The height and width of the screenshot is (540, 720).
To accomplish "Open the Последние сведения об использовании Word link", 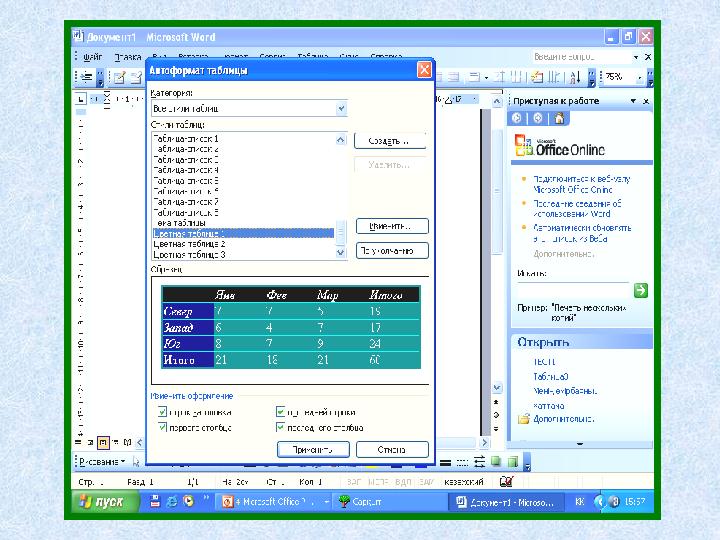I will (577, 208).
